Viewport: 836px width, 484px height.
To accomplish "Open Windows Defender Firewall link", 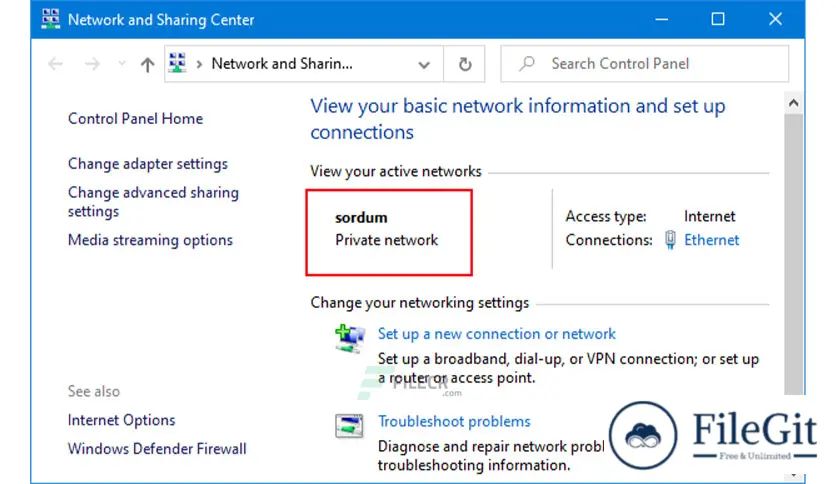I will [x=157, y=449].
